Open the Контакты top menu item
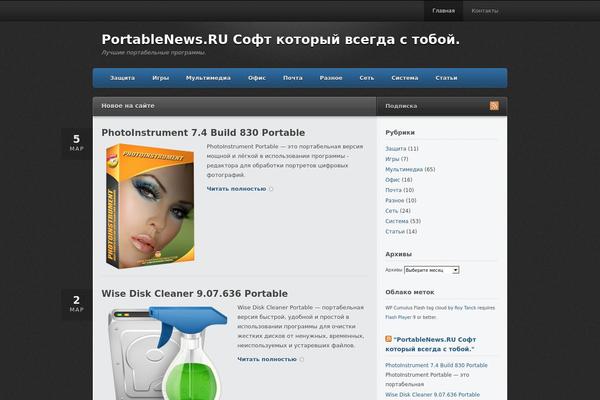The width and height of the screenshot is (600, 400). 485,11
